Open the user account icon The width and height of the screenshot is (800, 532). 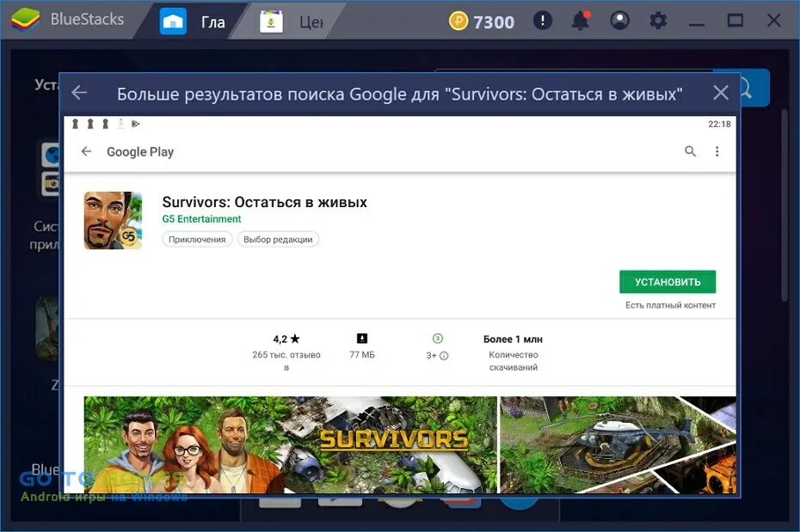[619, 21]
